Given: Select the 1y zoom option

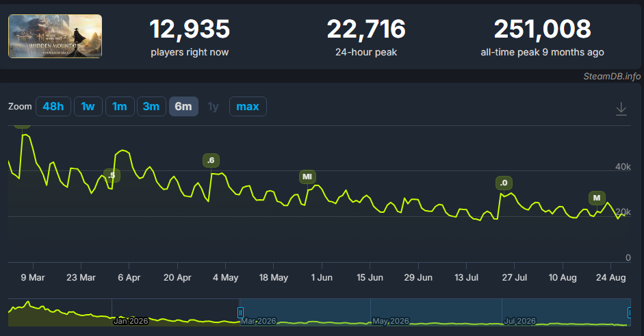Looking at the screenshot, I should (213, 106).
